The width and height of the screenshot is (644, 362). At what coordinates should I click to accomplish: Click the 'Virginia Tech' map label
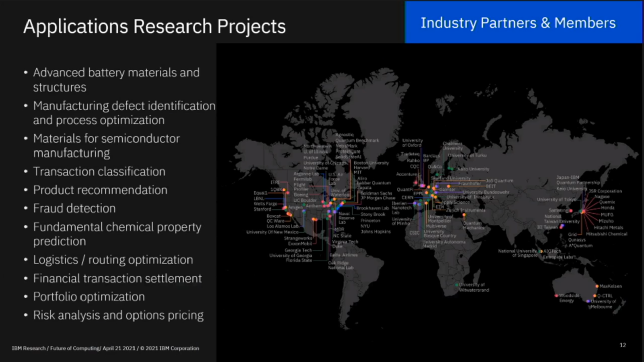click(345, 241)
